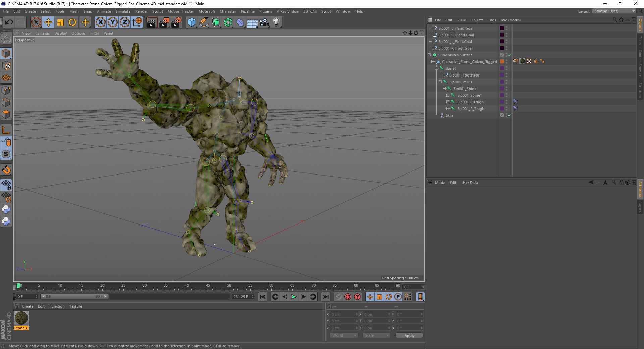The width and height of the screenshot is (644, 349).
Task: Click the Character_Stone_Golem_Rigged layer color swatch
Action: [502, 62]
